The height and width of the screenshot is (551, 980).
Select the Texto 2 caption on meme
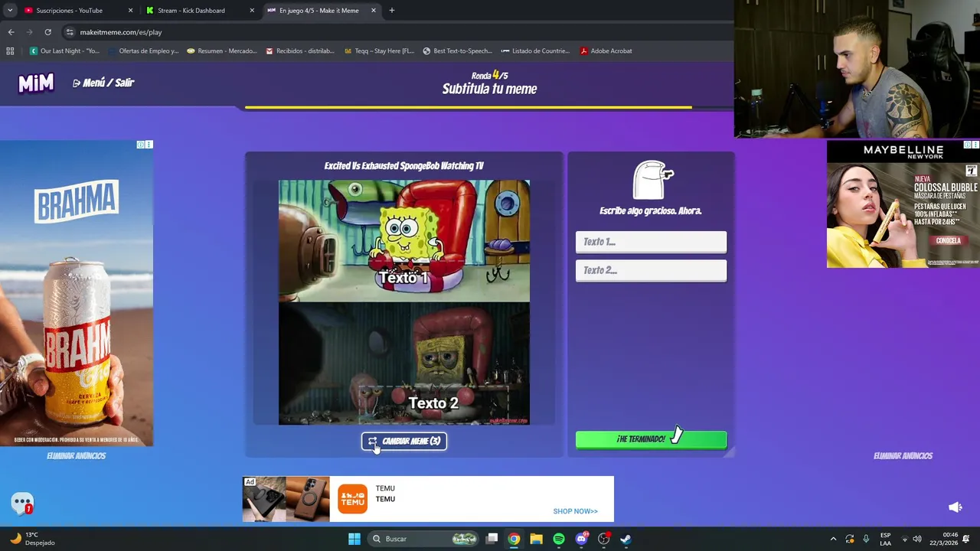(433, 403)
